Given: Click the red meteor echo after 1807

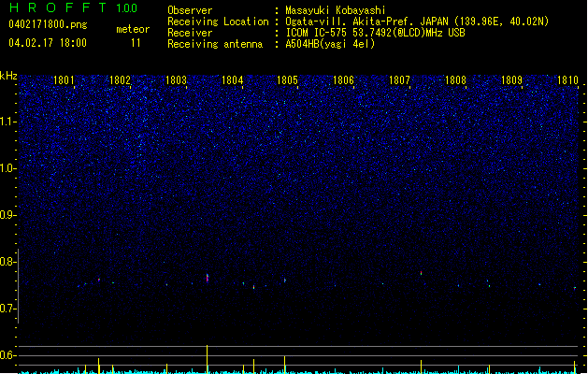Looking at the screenshot, I should pyautogui.click(x=421, y=273).
